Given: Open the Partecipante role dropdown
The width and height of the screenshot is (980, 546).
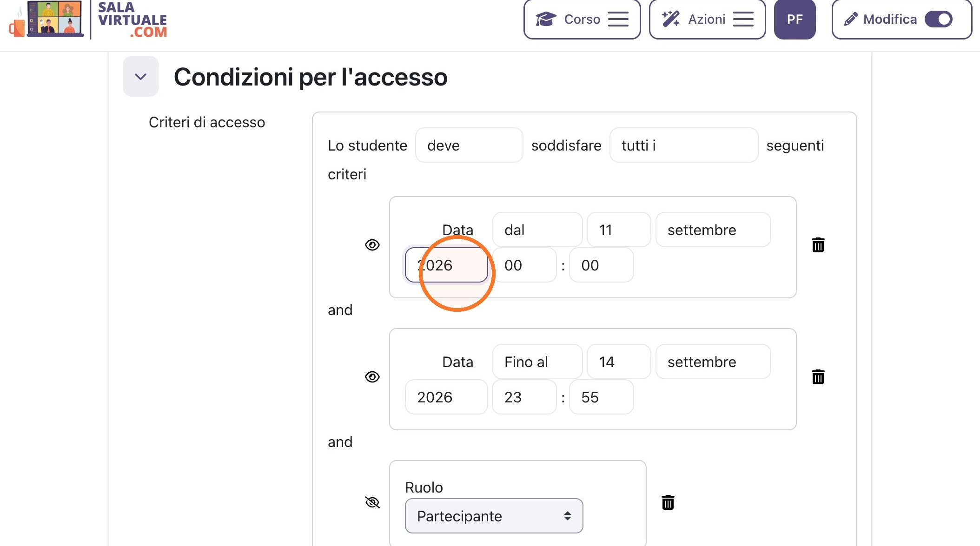Looking at the screenshot, I should (x=494, y=516).
